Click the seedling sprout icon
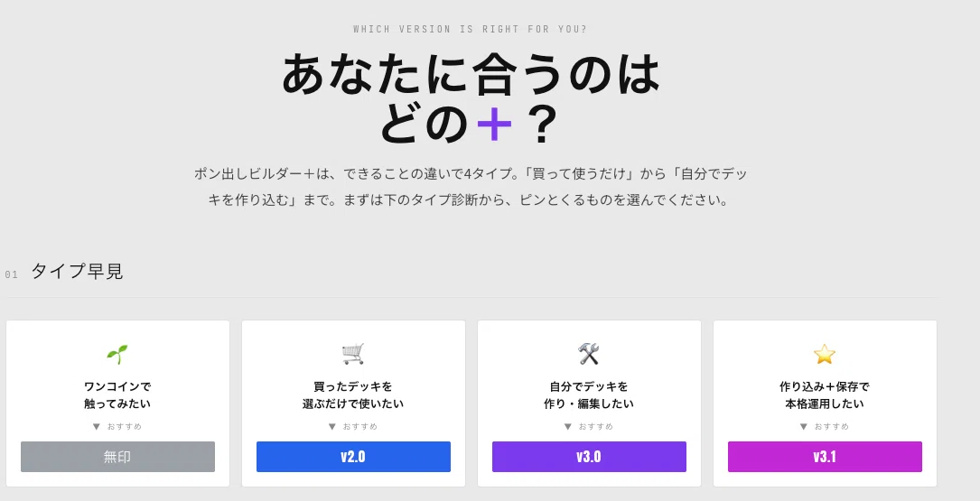Screen dimensions: 980x501 pos(117,354)
